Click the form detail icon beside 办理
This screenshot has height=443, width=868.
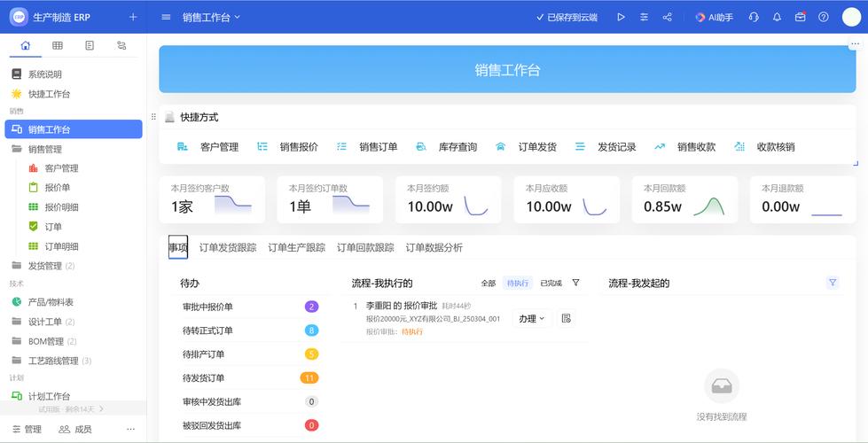pyautogui.click(x=566, y=319)
